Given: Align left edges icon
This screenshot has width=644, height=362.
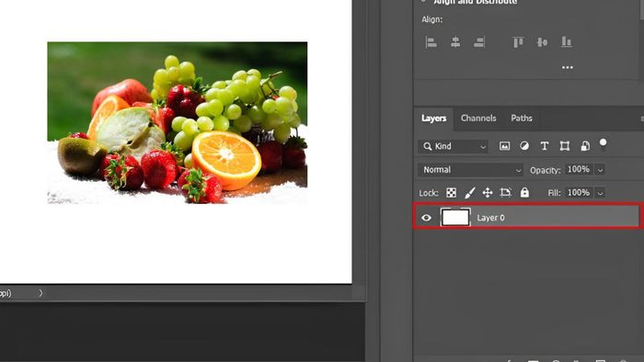Looking at the screenshot, I should (431, 42).
